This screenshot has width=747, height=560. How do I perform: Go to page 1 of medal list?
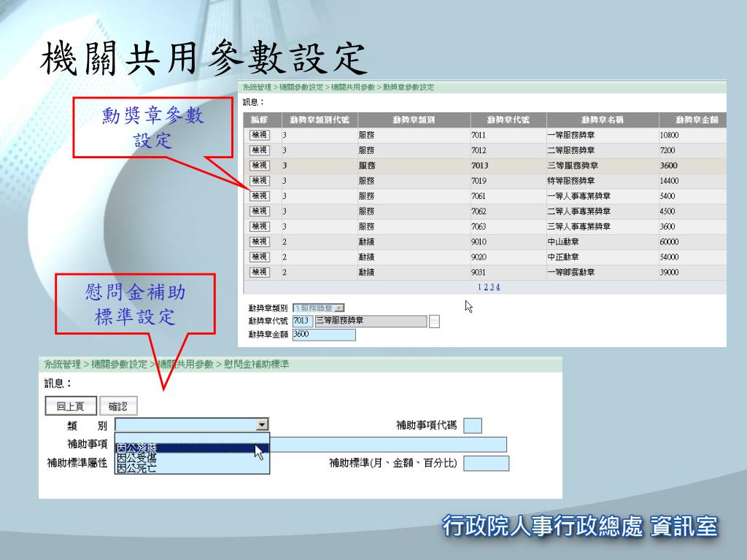point(480,287)
